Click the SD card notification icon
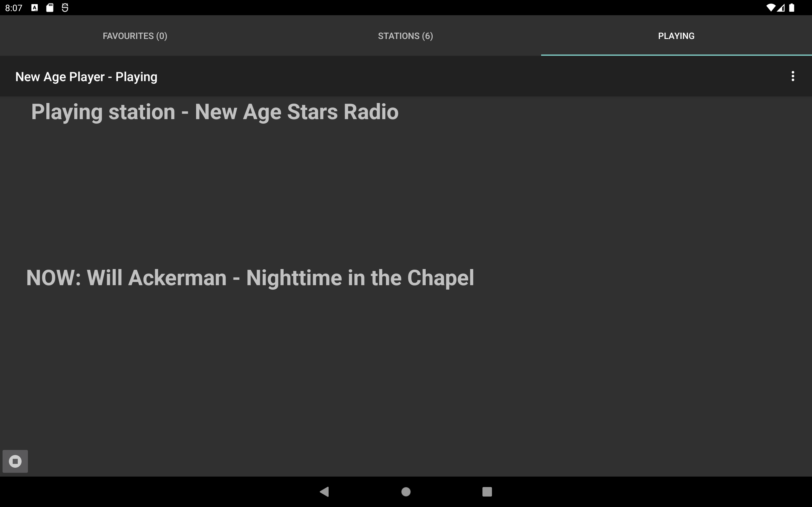This screenshot has height=507, width=812. (x=50, y=8)
